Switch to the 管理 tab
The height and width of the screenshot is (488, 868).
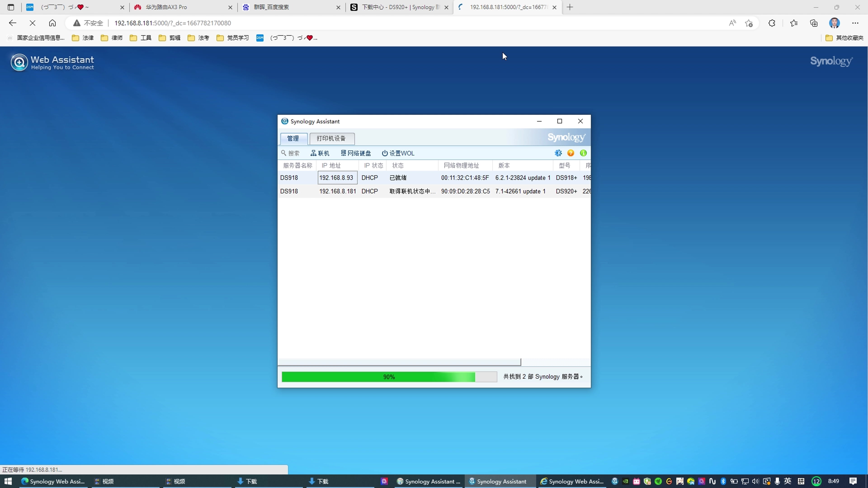(293, 138)
